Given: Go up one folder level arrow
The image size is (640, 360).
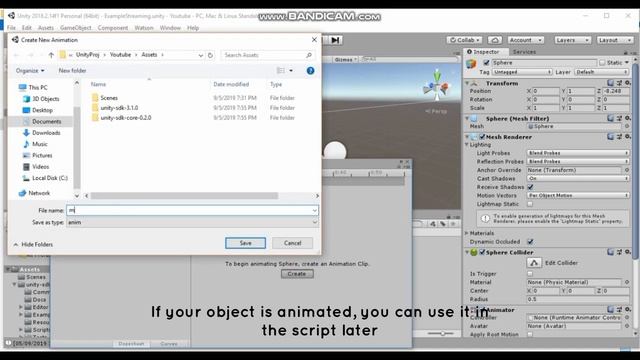Looking at the screenshot, I should click(x=51, y=55).
